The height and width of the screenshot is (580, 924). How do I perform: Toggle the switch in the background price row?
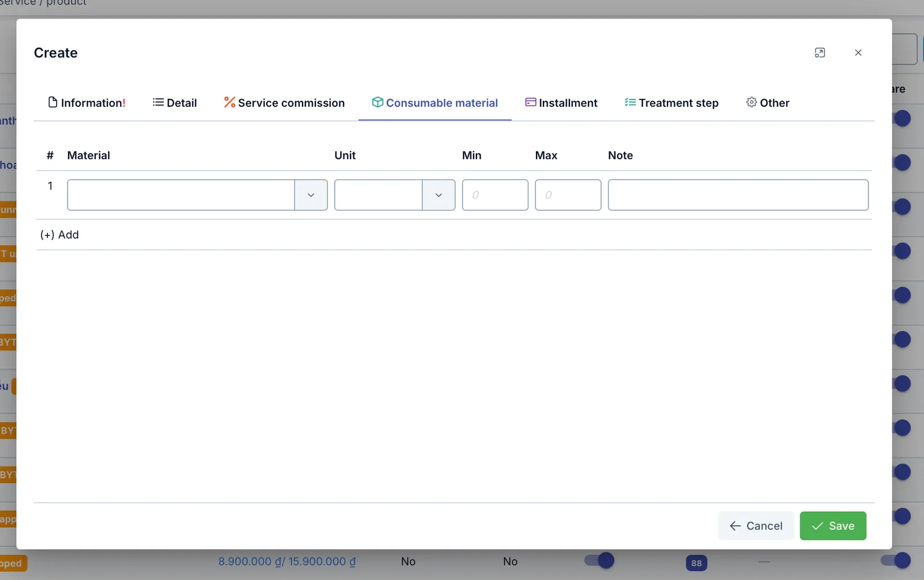click(599, 560)
